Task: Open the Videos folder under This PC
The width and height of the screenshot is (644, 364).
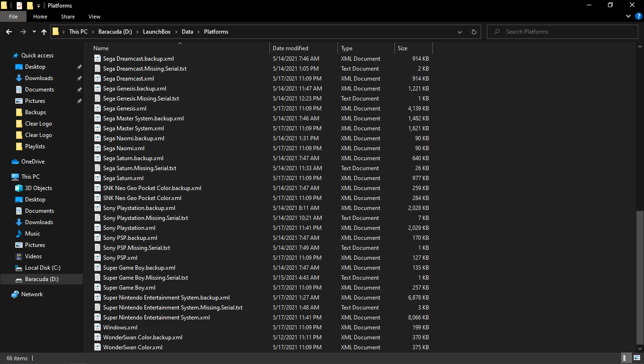Action: (33, 256)
